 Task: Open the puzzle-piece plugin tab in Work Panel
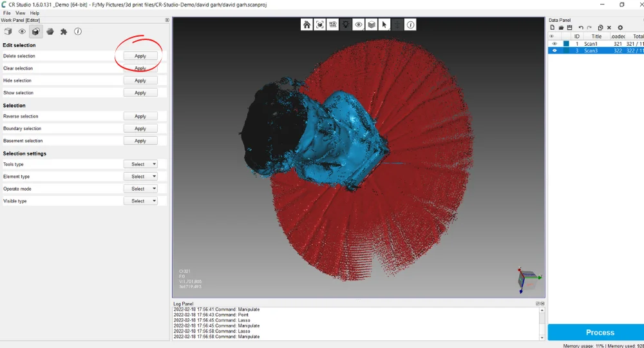tap(64, 31)
